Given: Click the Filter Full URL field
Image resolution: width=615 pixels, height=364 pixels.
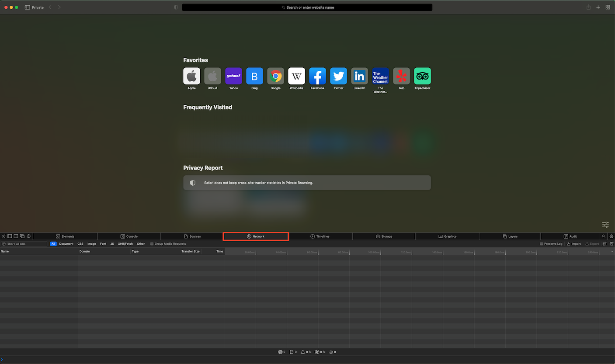Looking at the screenshot, I should 25,244.
